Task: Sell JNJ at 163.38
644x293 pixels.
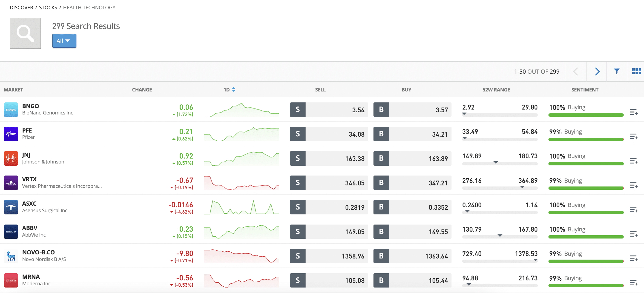Action: coord(329,158)
